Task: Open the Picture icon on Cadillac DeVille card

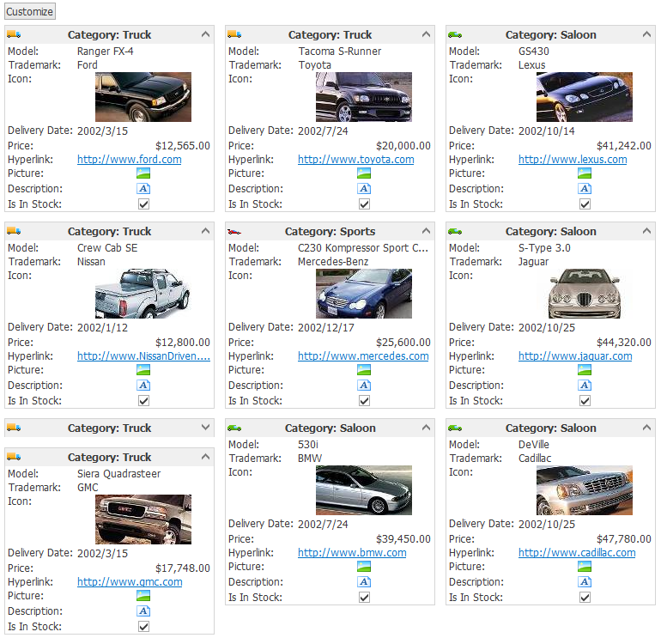Action: (x=585, y=567)
